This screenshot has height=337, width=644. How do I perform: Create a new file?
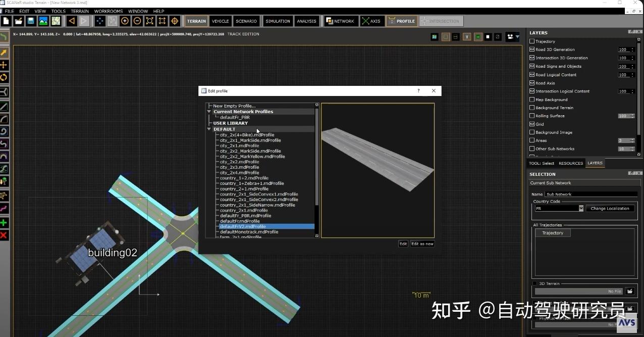pyautogui.click(x=6, y=21)
